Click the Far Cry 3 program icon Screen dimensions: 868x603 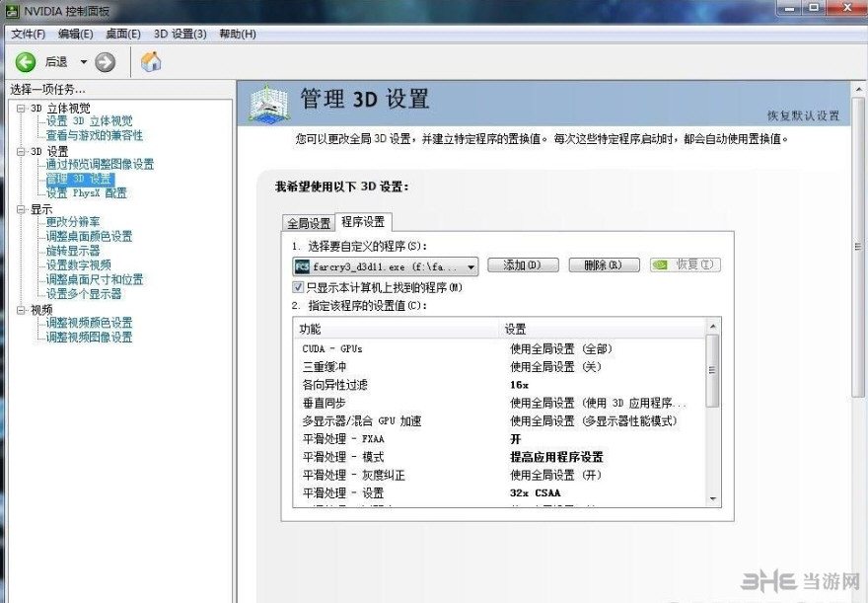(302, 266)
